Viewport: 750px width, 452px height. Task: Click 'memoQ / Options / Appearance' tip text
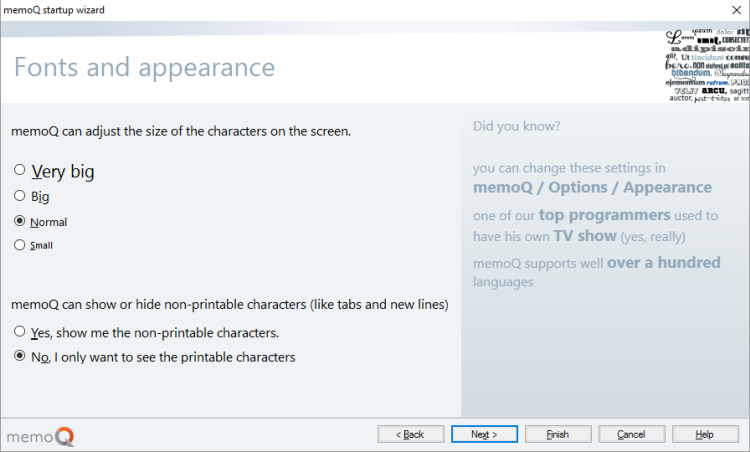point(592,187)
